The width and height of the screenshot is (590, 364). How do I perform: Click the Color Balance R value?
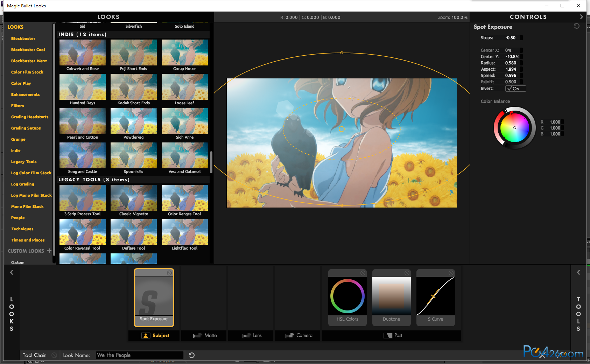[555, 122]
